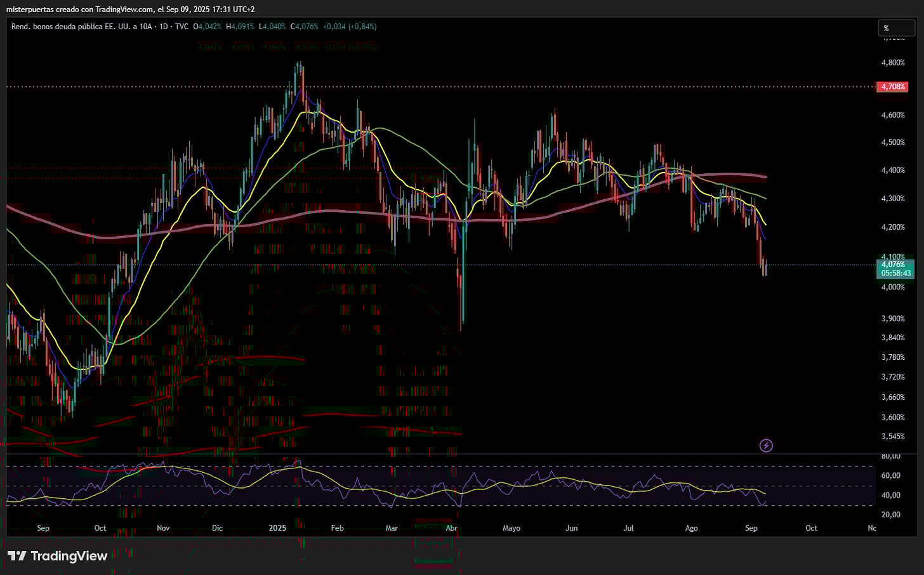Image resolution: width=924 pixels, height=575 pixels.
Task: Click the 4,400% price axis label
Action: tap(893, 170)
